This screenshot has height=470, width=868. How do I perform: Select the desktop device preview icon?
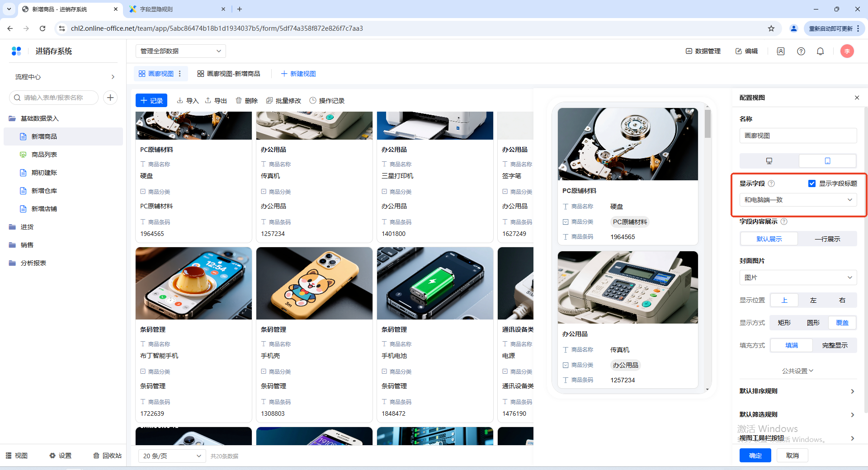point(769,161)
